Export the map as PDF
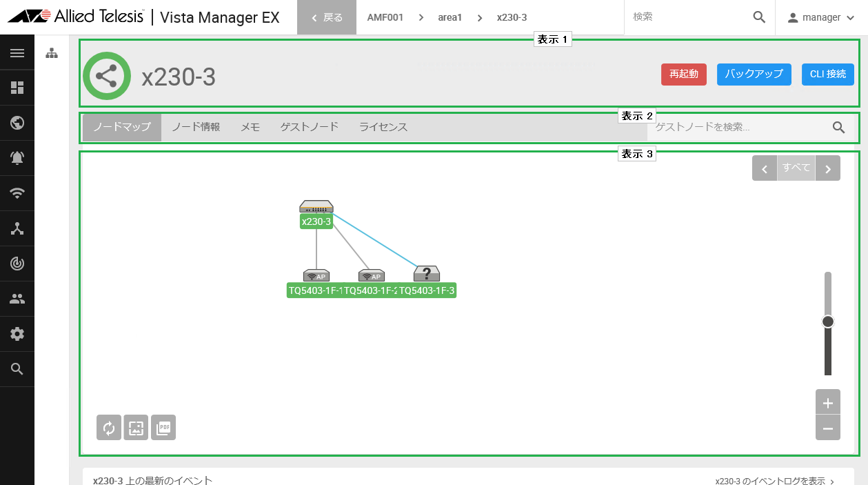The width and height of the screenshot is (868, 485). click(163, 428)
